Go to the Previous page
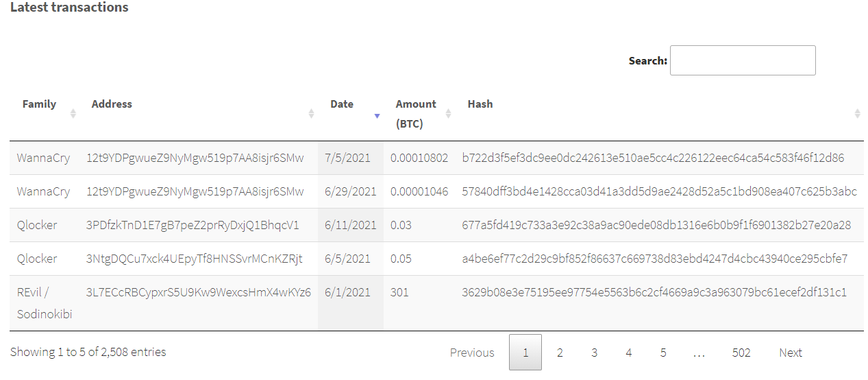 pyautogui.click(x=472, y=353)
